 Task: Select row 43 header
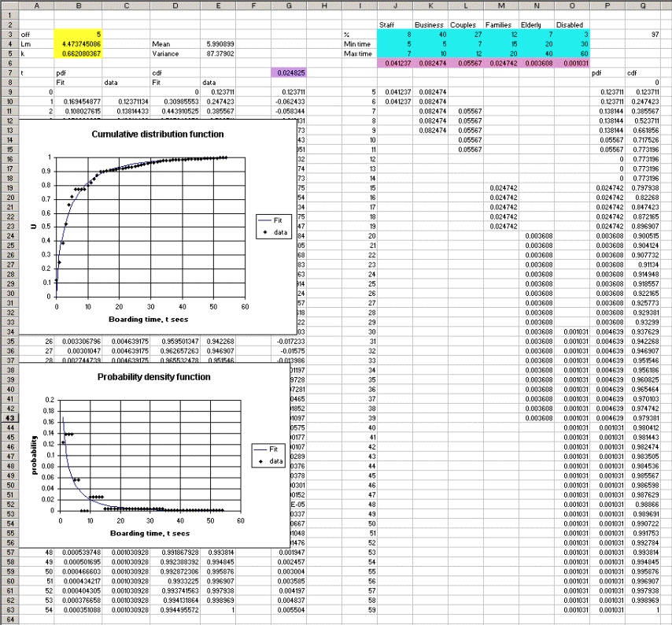tap(10, 418)
